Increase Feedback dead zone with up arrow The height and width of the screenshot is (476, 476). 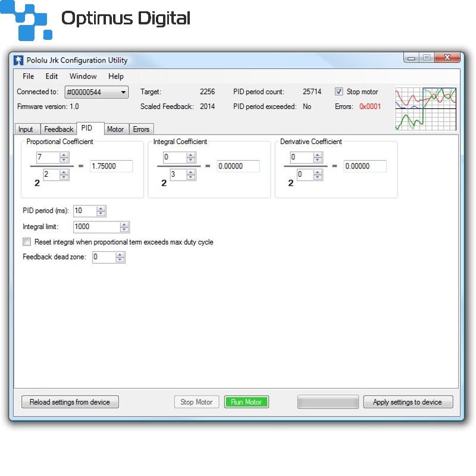coord(120,255)
